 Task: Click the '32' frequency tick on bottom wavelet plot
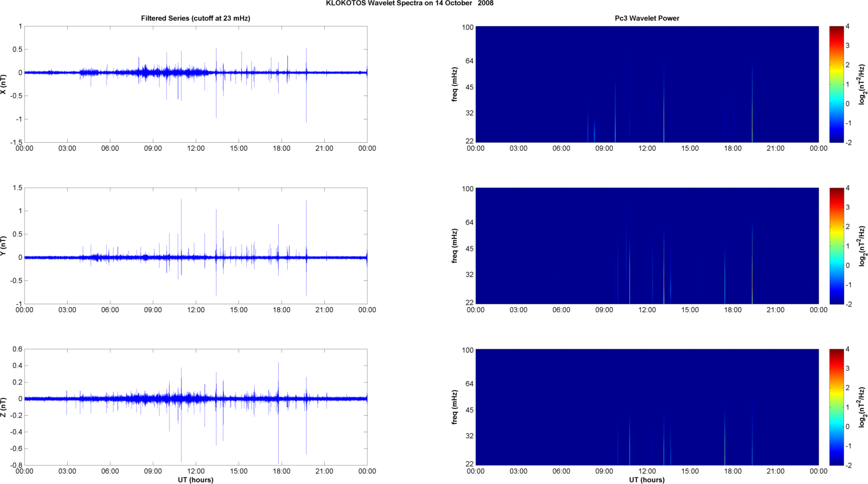pos(469,436)
